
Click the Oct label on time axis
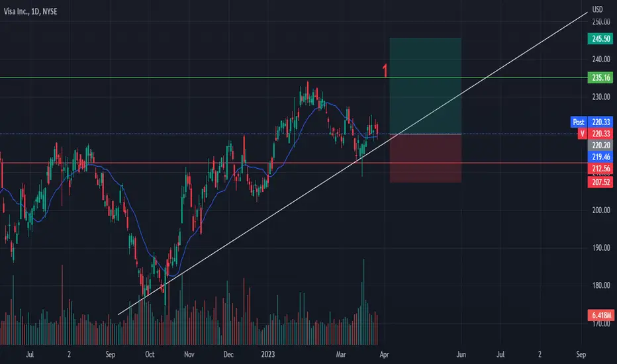[x=150, y=355]
